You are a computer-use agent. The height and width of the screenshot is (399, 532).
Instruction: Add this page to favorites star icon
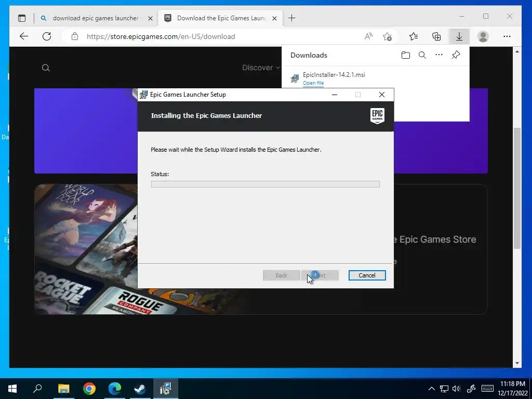coord(387,36)
